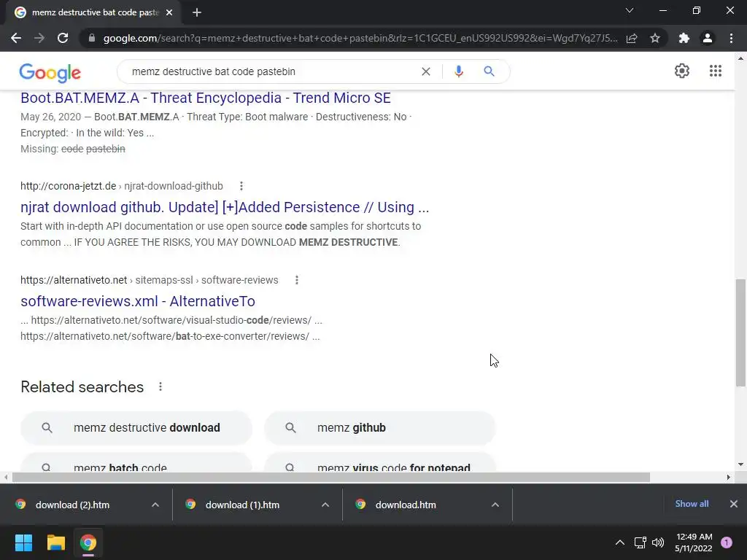The width and height of the screenshot is (747, 560).
Task: Click Show all downloads
Action: (692, 504)
